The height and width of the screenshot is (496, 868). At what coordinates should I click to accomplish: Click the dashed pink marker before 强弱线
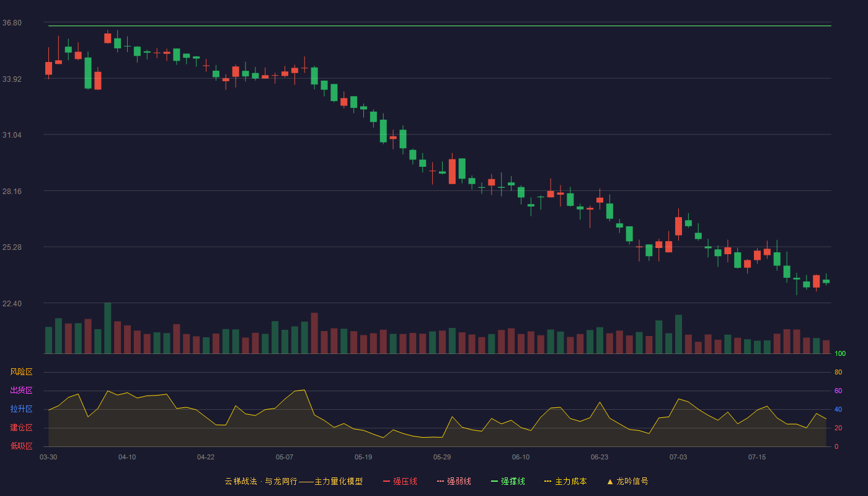coord(440,481)
